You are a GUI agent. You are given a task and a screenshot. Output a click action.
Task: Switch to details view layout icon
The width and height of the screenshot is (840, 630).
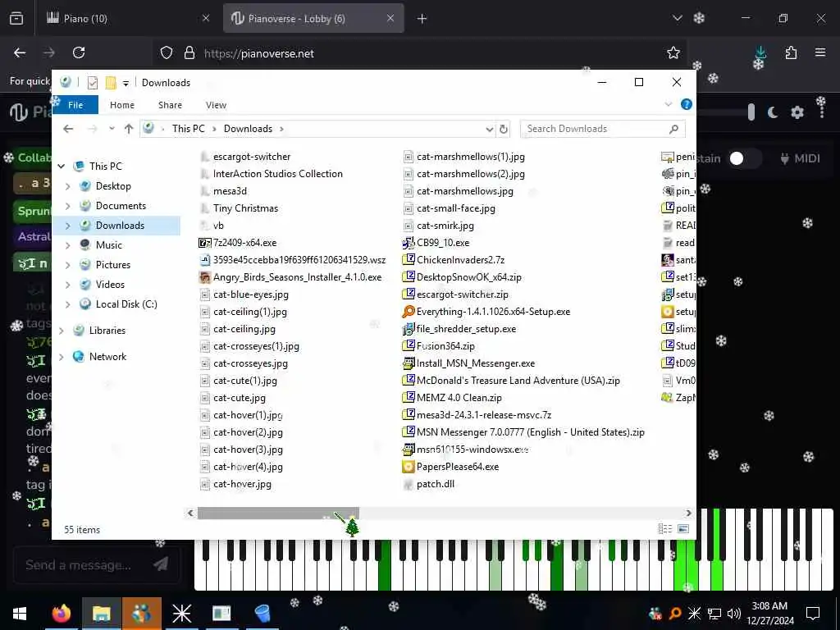point(664,529)
